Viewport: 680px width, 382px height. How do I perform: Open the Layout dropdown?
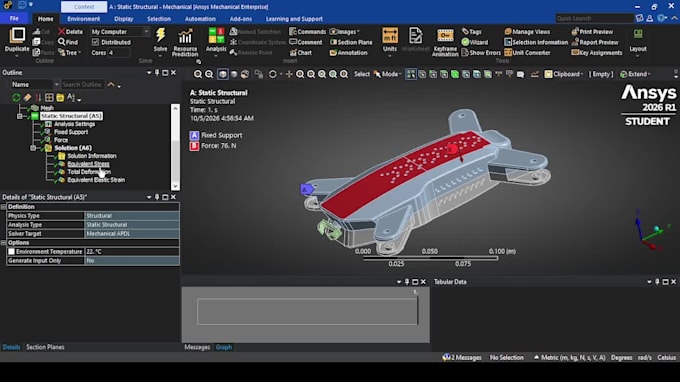(x=638, y=42)
